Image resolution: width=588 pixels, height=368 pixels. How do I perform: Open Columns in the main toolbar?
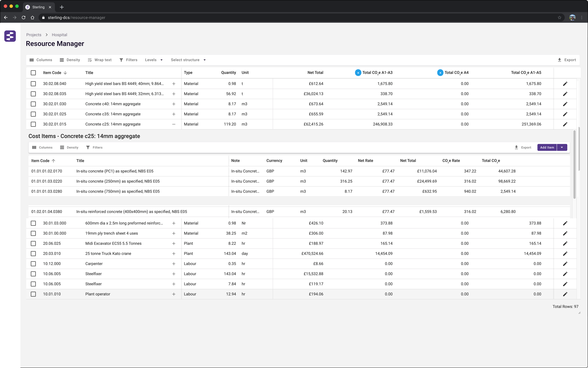tap(41, 60)
